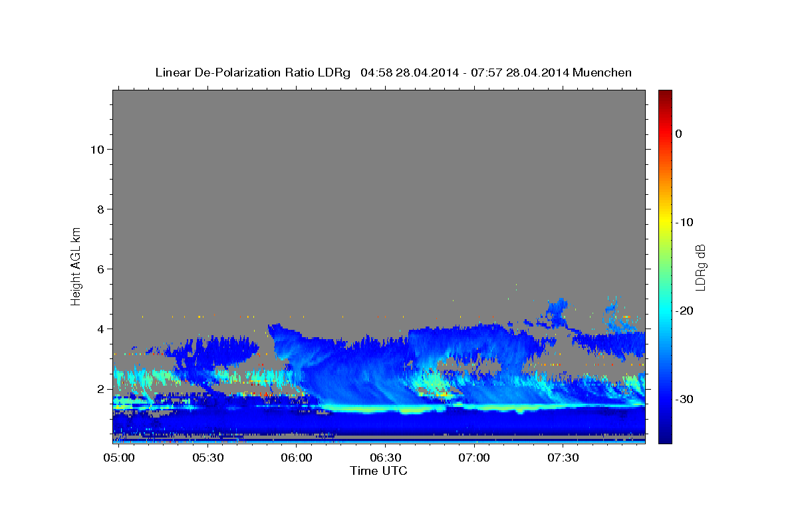Click the start time '04:58 28.04.2014' in title
The image size is (798, 532).
click(409, 72)
